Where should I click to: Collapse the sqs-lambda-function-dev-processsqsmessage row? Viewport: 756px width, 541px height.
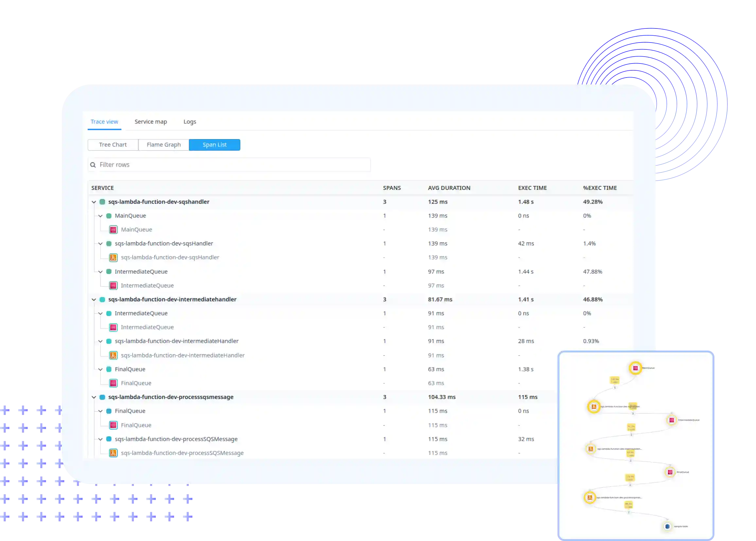pyautogui.click(x=94, y=397)
